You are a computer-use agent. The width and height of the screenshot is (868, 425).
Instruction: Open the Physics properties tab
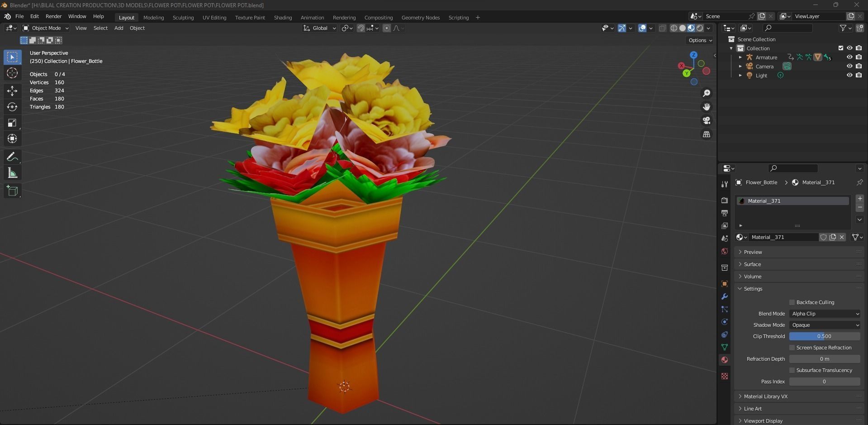coord(725,322)
